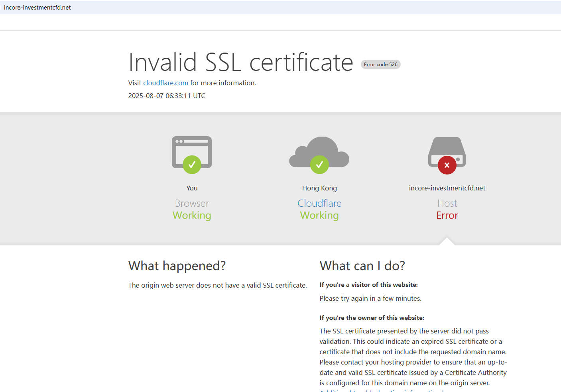Click the What can I do? heading
Screen dimensions: 561x392
click(362, 266)
